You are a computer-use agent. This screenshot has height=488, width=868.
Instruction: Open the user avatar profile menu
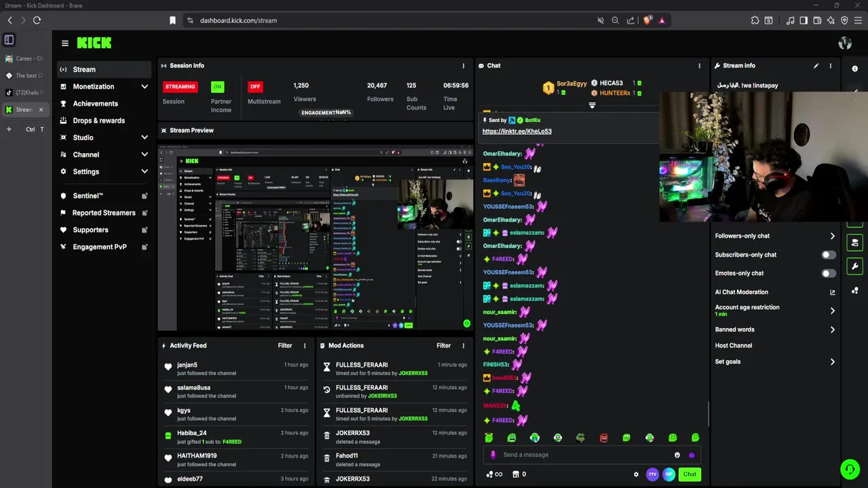pyautogui.click(x=845, y=43)
